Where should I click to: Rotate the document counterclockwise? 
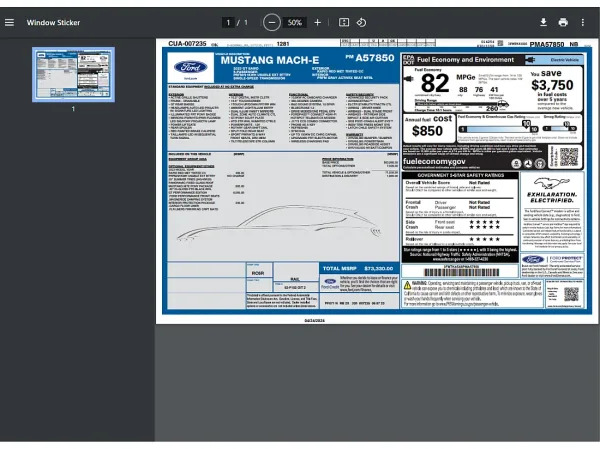(x=361, y=23)
